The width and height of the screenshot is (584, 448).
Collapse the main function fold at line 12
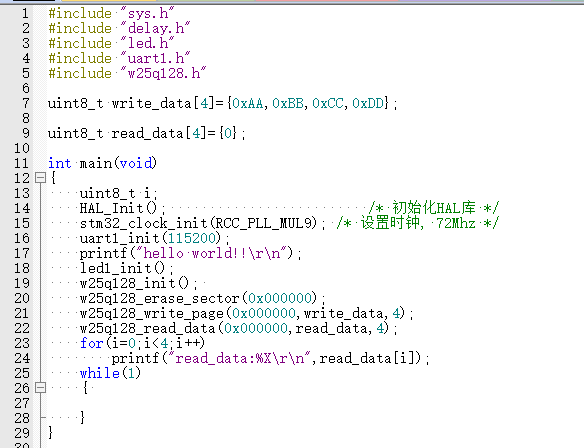[x=40, y=178]
